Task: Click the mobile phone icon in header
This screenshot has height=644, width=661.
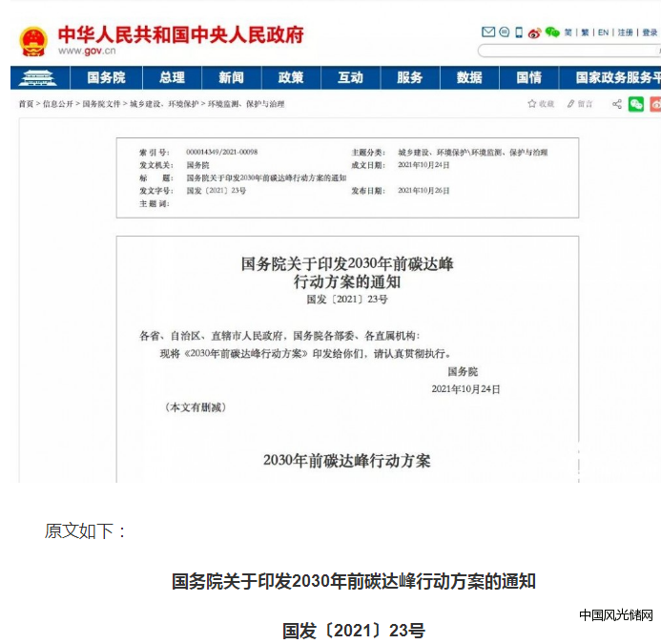Action: pyautogui.click(x=519, y=32)
